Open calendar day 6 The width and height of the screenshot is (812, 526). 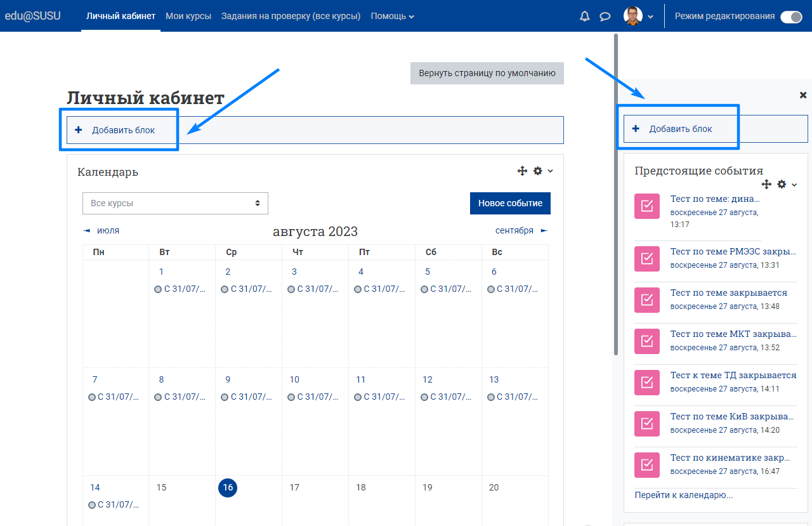[494, 272]
